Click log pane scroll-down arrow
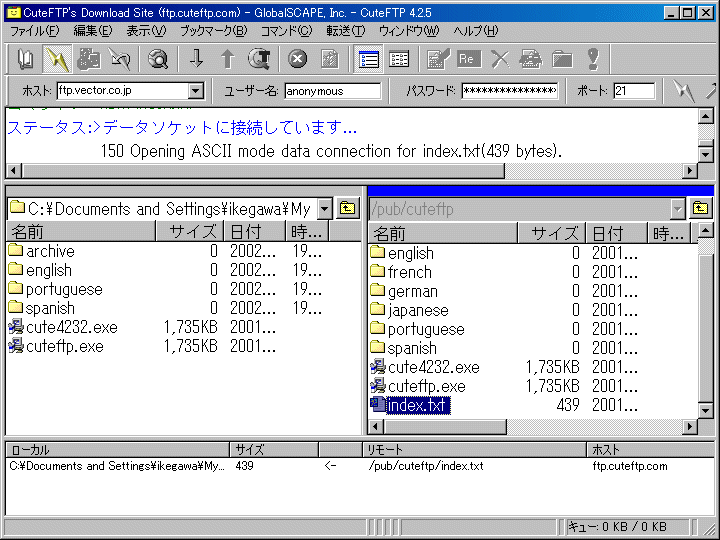Image resolution: width=720 pixels, height=540 pixels. click(x=706, y=154)
